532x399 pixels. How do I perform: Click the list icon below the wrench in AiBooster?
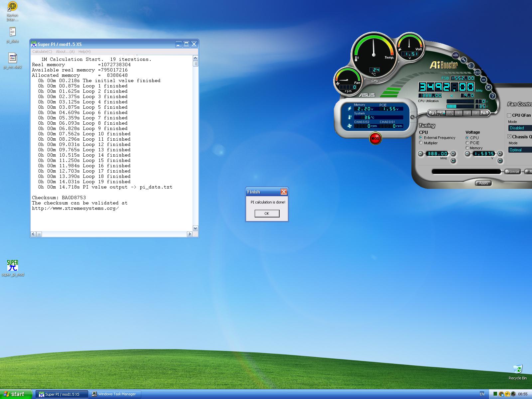pyautogui.click(x=471, y=66)
